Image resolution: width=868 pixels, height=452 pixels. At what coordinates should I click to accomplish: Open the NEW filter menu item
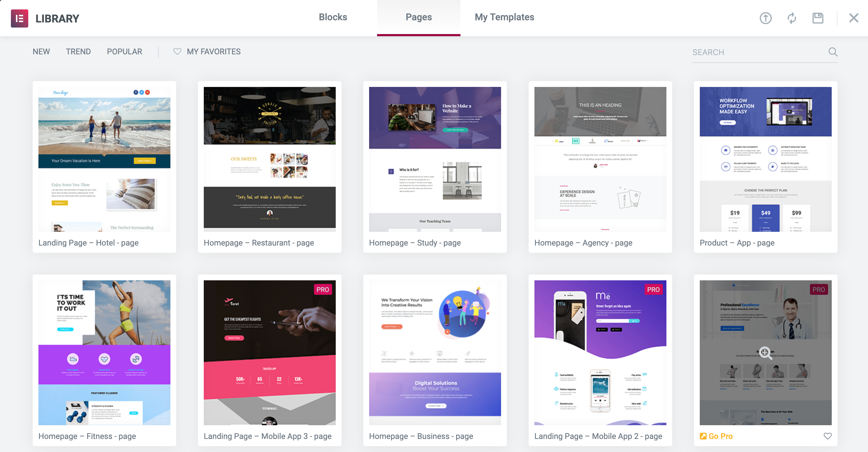pyautogui.click(x=41, y=52)
